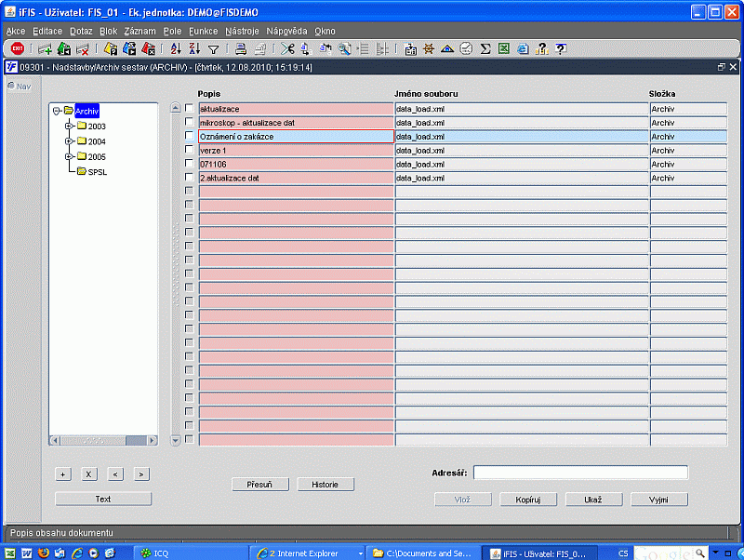Image resolution: width=744 pixels, height=560 pixels.
Task: Click the Historie button
Action: (325, 485)
